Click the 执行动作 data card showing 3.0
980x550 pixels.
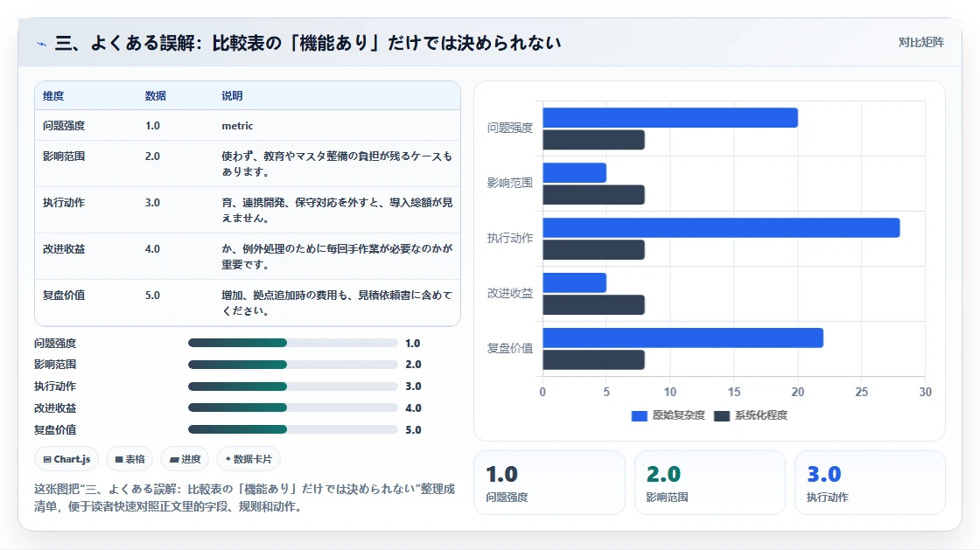[870, 483]
